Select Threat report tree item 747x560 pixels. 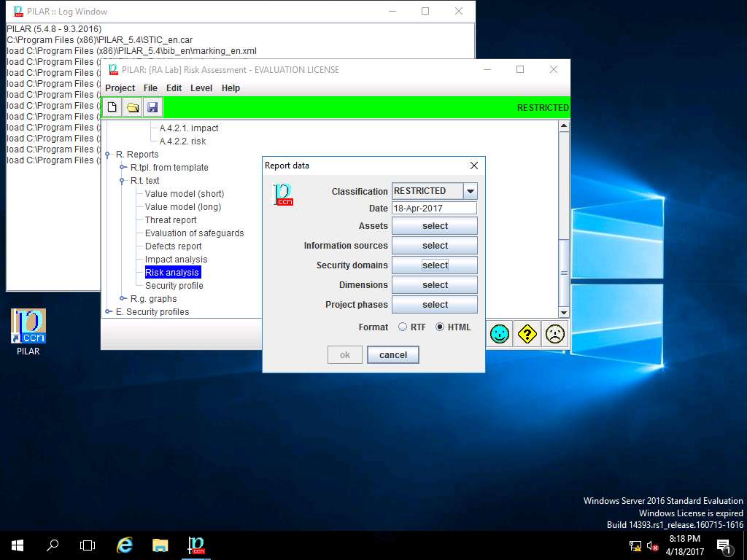(x=171, y=220)
